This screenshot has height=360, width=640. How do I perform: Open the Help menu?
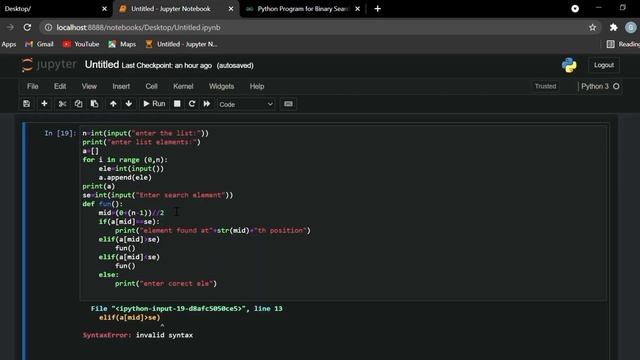tap(257, 87)
